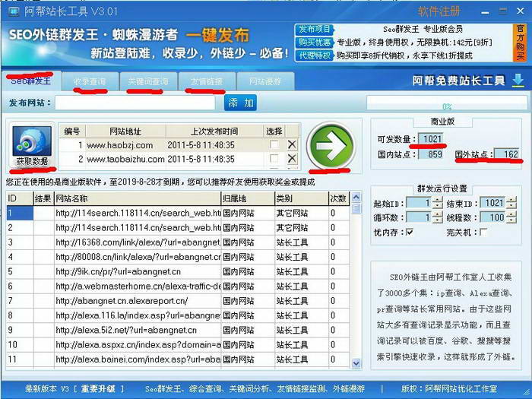Screen dimensions: 532x399
Task: Click the 0% progress bar
Action: pos(447,103)
